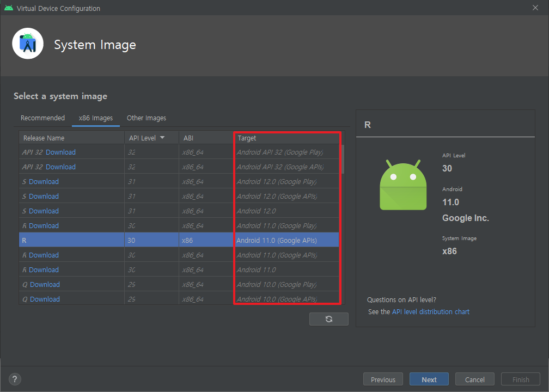The image size is (549, 392).
Task: Cancel the virtual device configuration
Action: pos(475,379)
